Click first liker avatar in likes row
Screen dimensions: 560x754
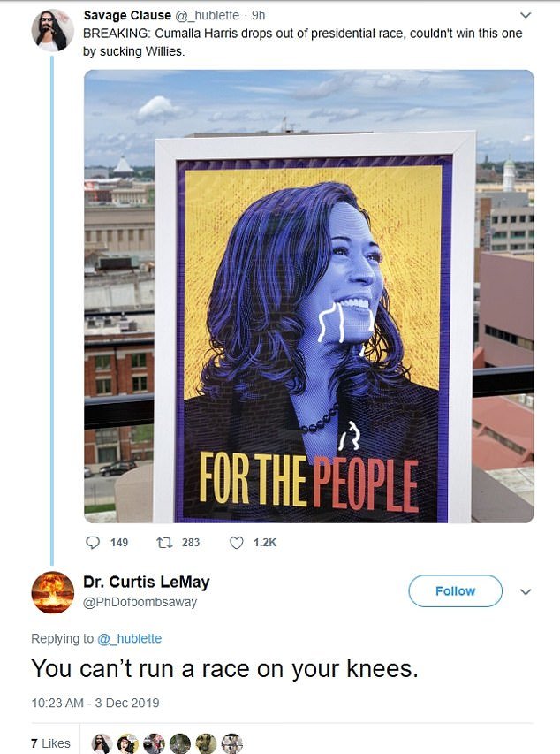tap(102, 743)
